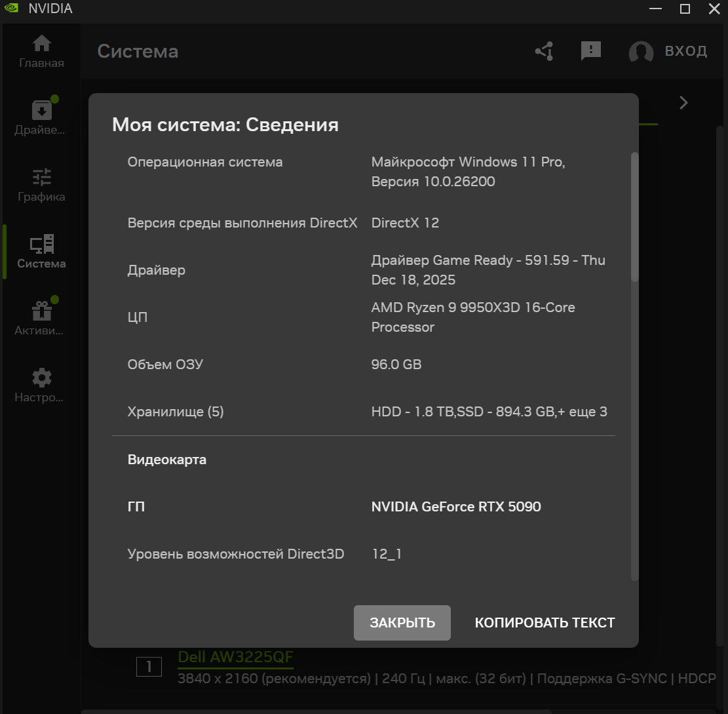Screen dimensions: 728x714
Task: Click the Драйвер row label
Action: tap(156, 270)
